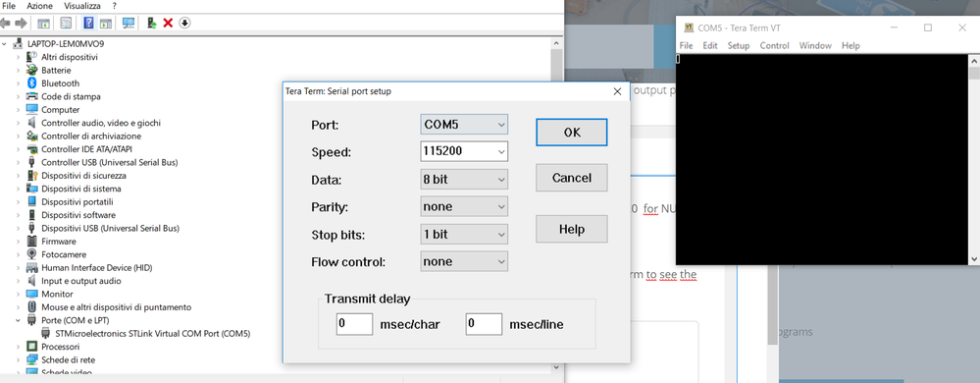Close the Serial port setup dialog
The width and height of the screenshot is (980, 383).
tap(617, 91)
